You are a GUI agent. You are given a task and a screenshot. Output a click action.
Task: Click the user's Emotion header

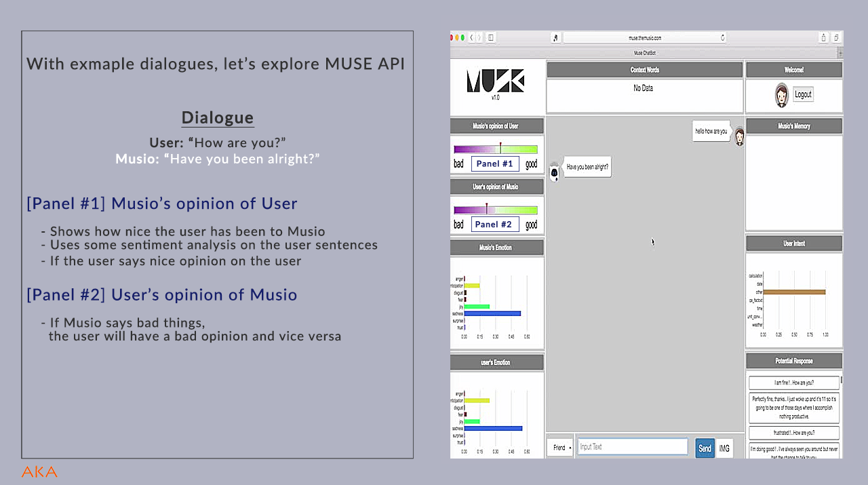tap(497, 363)
